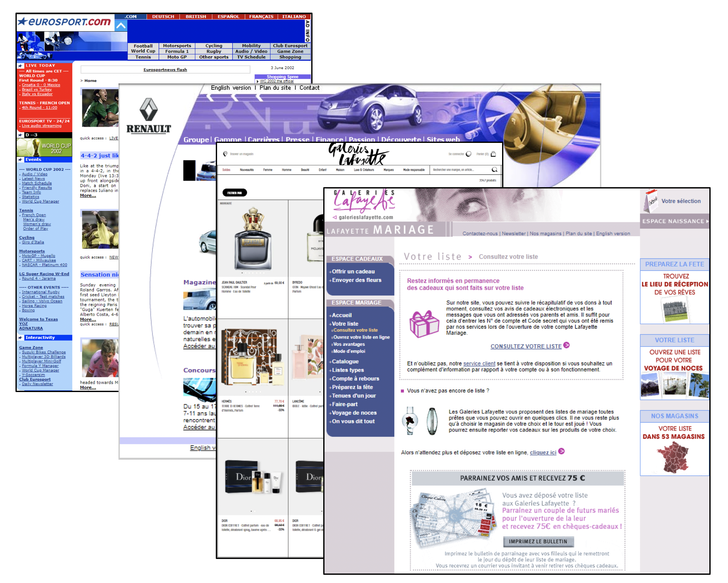
Task: Click Live audio streaming link on Eurosport
Action: [x=41, y=126]
